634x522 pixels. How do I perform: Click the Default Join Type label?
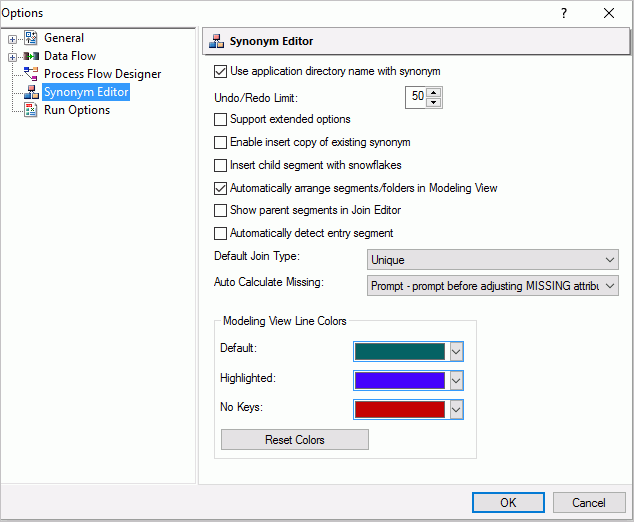257,256
